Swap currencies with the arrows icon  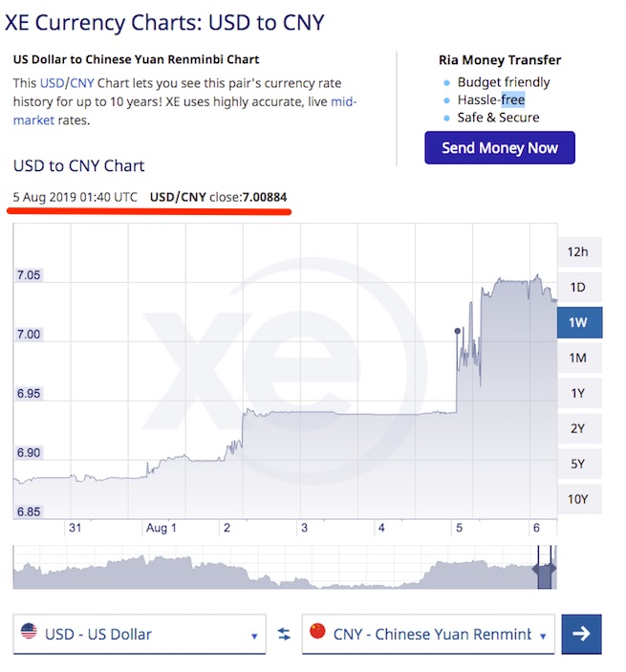coord(284,634)
